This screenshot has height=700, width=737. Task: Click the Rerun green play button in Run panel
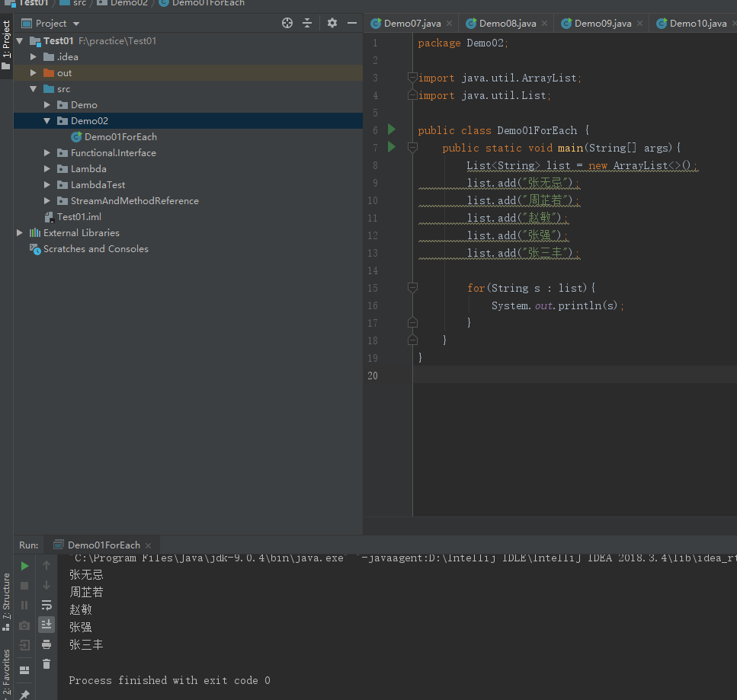(24, 566)
